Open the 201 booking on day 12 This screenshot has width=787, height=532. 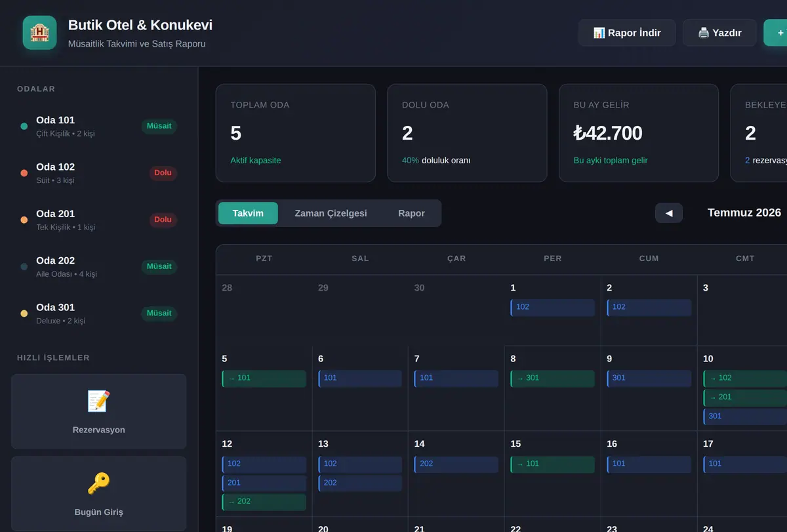(264, 483)
